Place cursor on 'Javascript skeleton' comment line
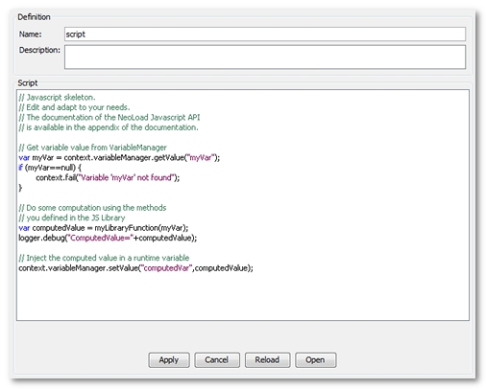Image resolution: width=486 pixels, height=389 pixels. coord(57,97)
